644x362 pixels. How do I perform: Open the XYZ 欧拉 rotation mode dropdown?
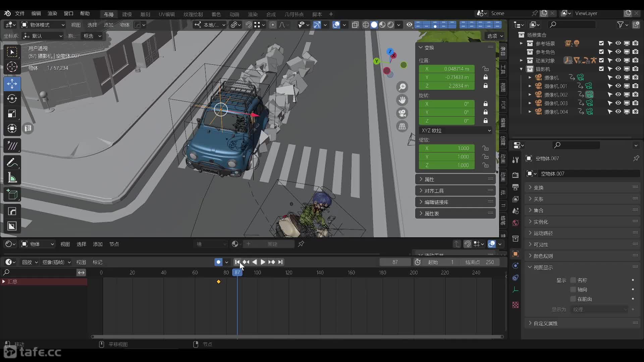tap(455, 130)
